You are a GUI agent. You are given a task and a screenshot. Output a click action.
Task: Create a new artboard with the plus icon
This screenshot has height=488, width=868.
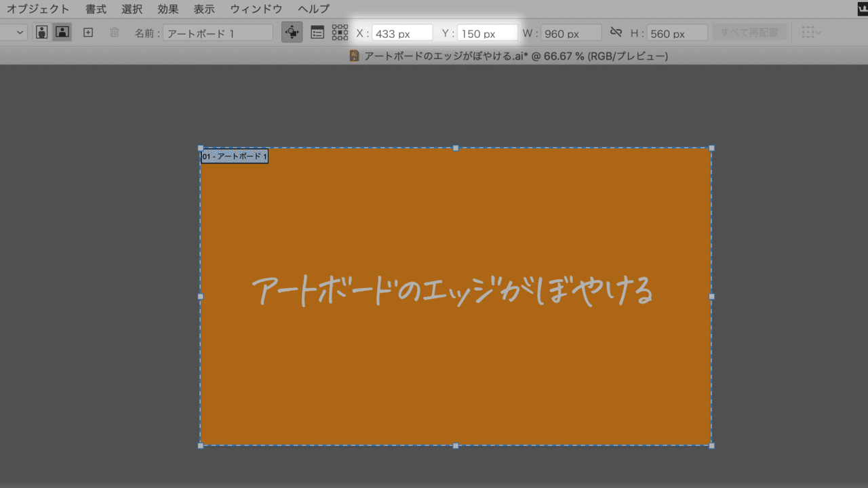pyautogui.click(x=88, y=32)
